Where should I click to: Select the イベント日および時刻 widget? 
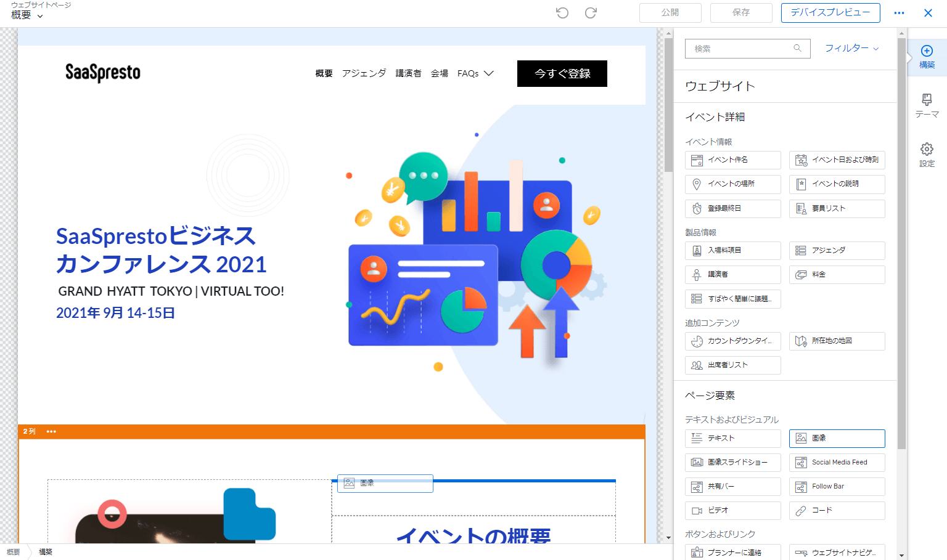837,160
